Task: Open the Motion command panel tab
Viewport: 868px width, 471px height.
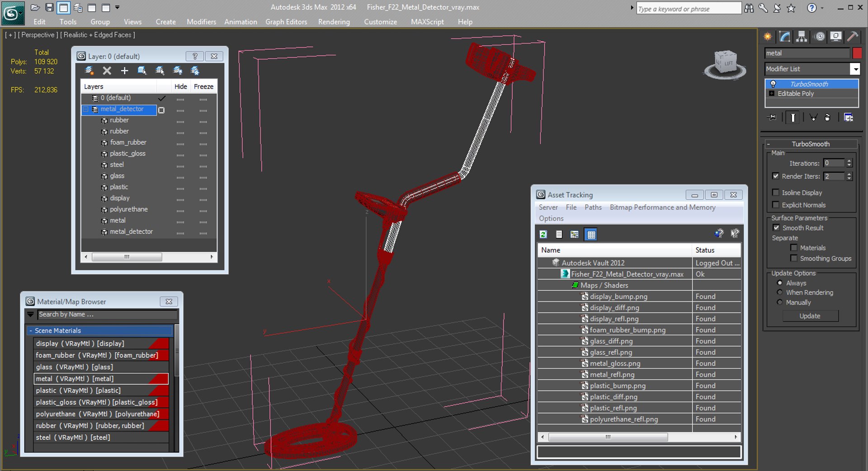Action: 819,37
